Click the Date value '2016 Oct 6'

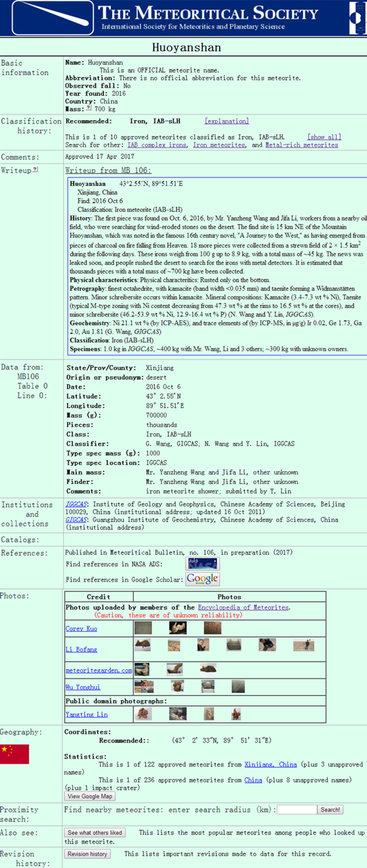[x=163, y=387]
